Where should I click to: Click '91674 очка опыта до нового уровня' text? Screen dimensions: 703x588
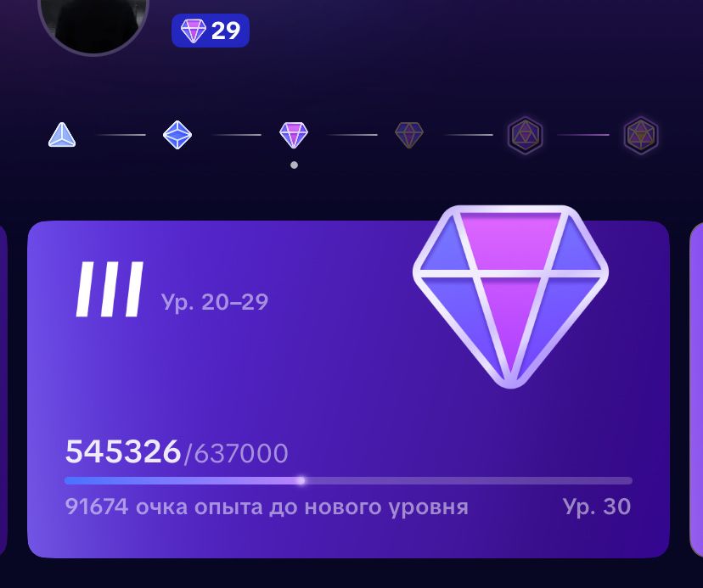(x=267, y=507)
